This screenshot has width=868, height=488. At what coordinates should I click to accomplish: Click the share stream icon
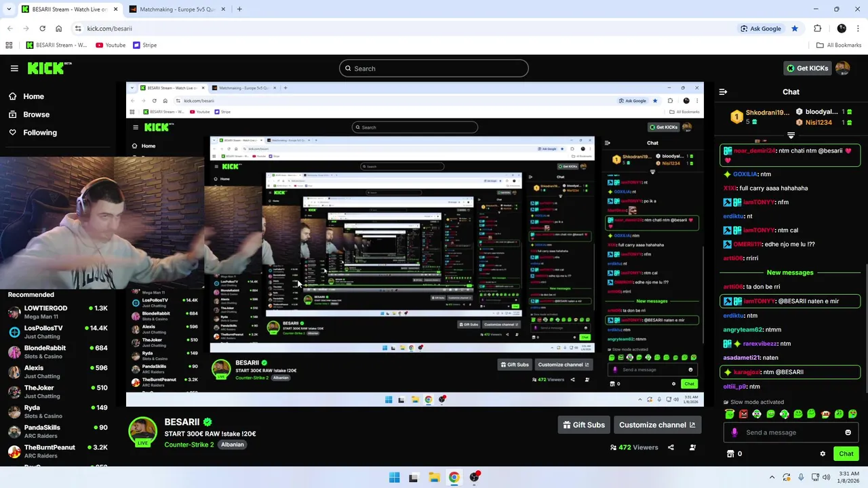tap(671, 447)
